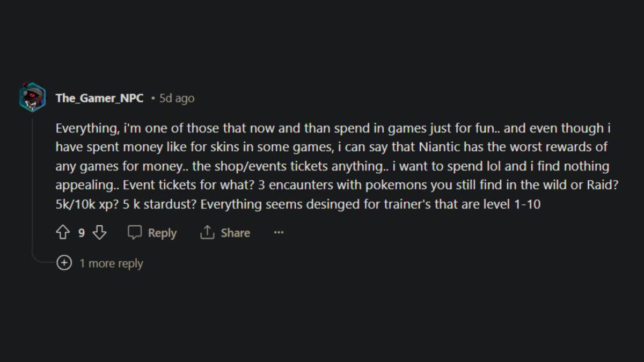
Task: Click the Reply speech bubble icon
Action: pos(135,233)
